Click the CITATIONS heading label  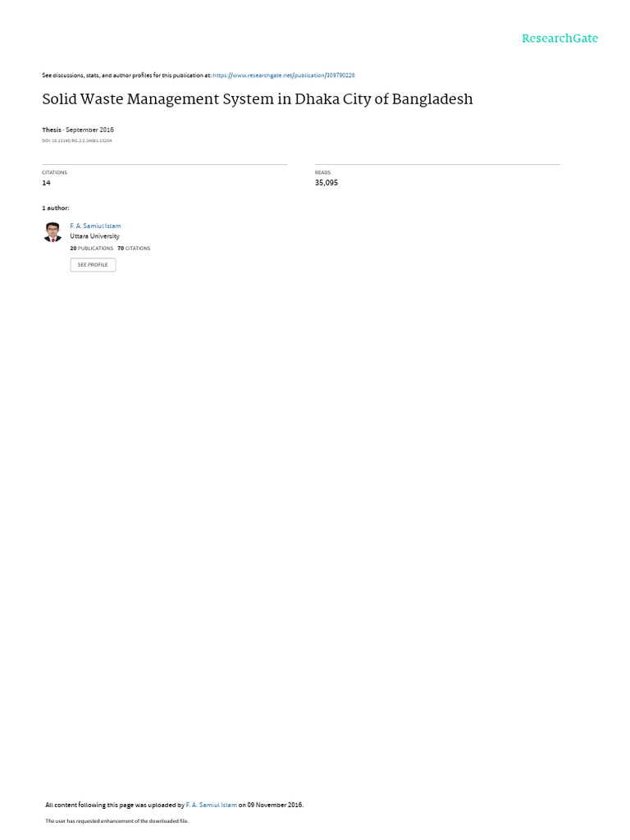tap(55, 172)
